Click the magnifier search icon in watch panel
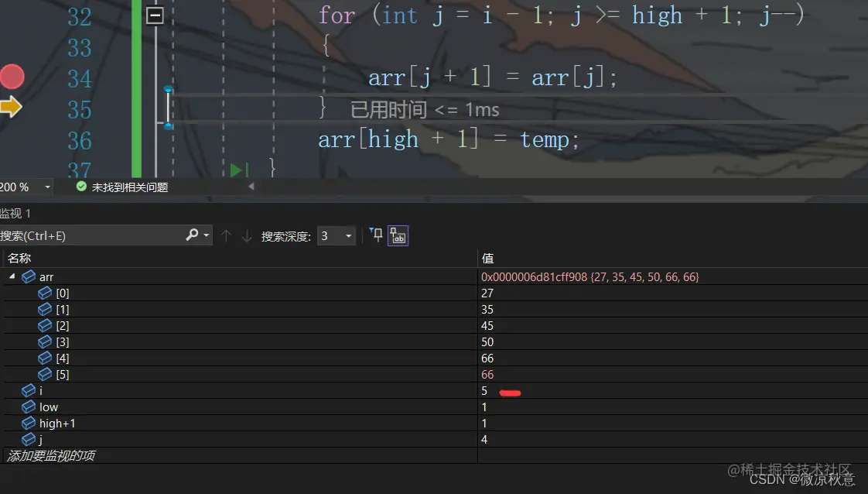 [x=192, y=235]
